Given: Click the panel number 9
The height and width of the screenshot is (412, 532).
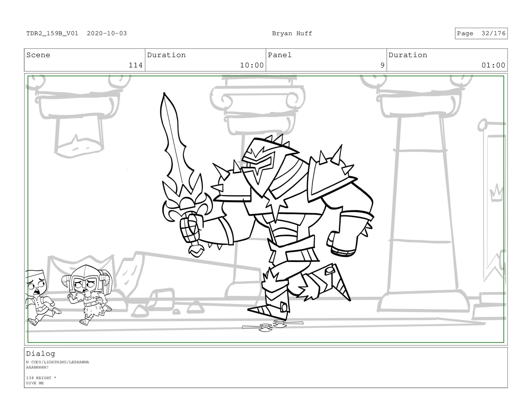Looking at the screenshot, I should click(x=383, y=65).
